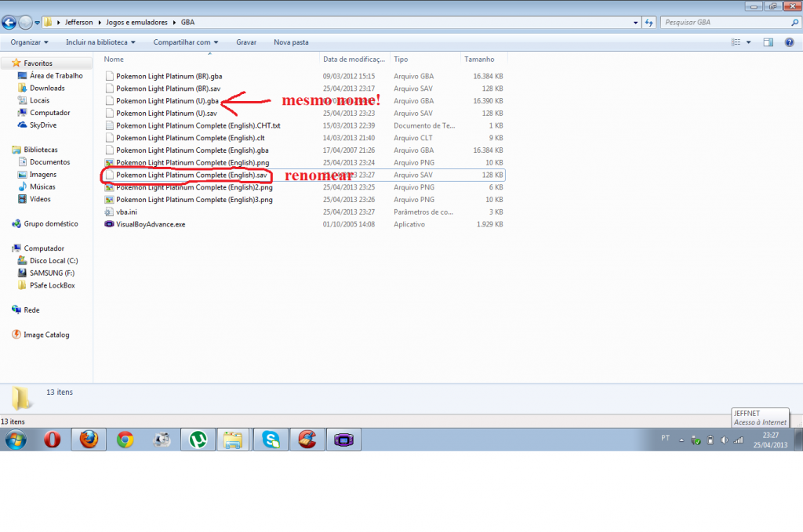Expand the address bar history dropdown

[x=635, y=23]
